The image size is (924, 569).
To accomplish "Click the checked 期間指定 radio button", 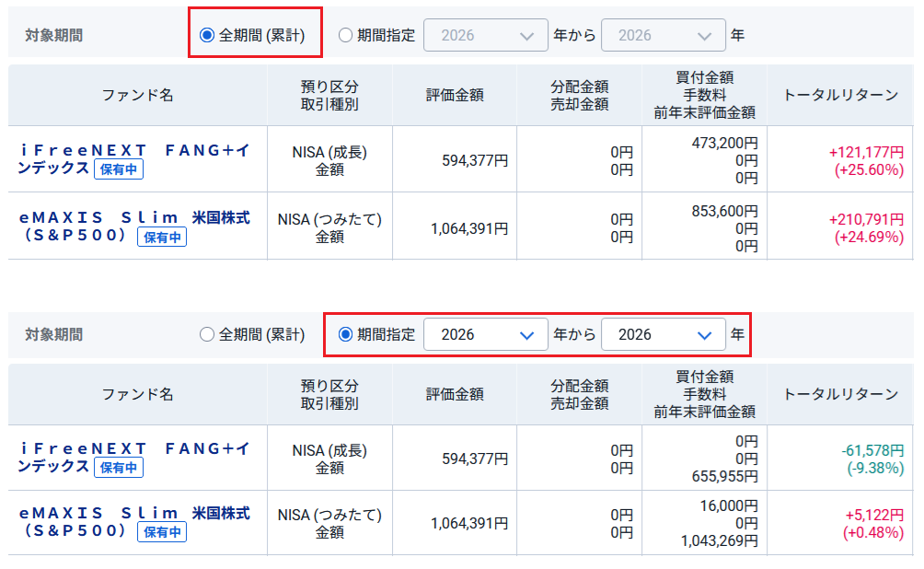I will (x=345, y=335).
